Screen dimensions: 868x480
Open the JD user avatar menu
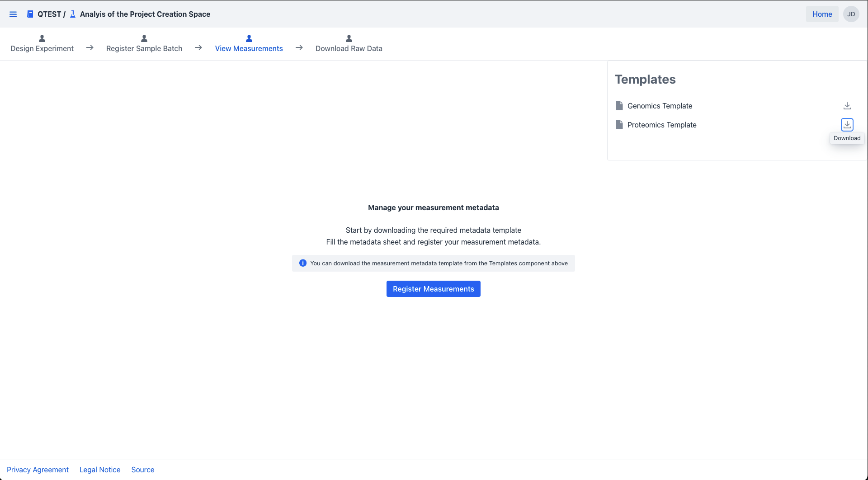pyautogui.click(x=851, y=14)
